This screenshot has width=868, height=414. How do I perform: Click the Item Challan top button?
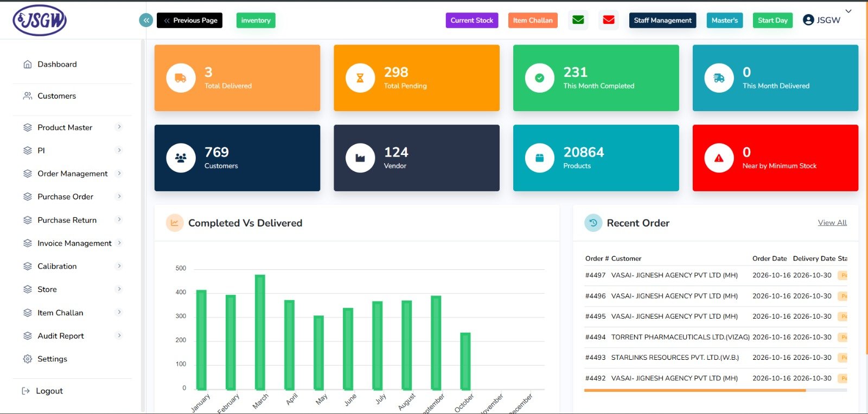[x=533, y=20]
